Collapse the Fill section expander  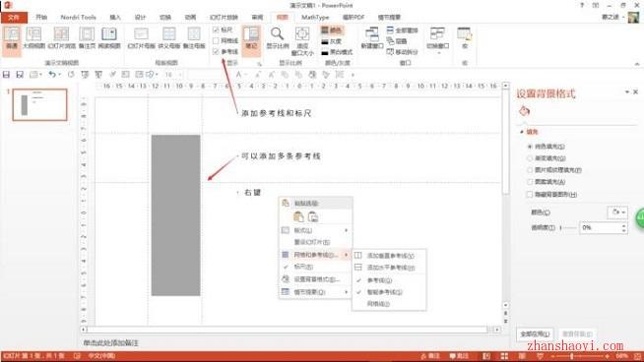[x=522, y=132]
